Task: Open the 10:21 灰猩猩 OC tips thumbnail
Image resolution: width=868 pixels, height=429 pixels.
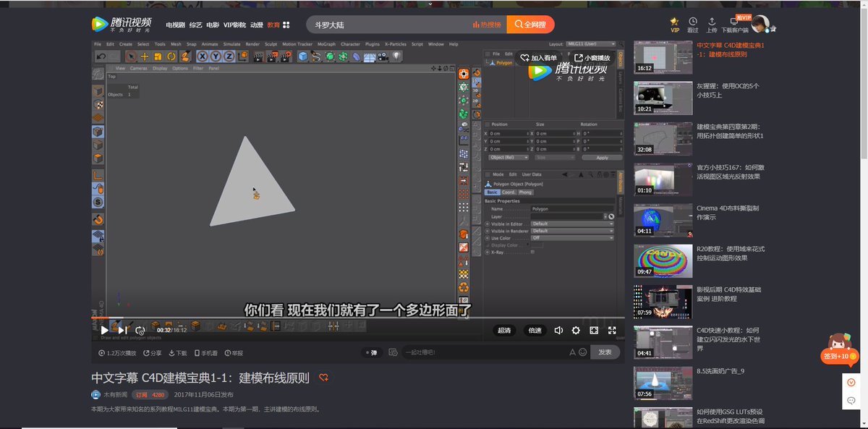Action: click(663, 98)
